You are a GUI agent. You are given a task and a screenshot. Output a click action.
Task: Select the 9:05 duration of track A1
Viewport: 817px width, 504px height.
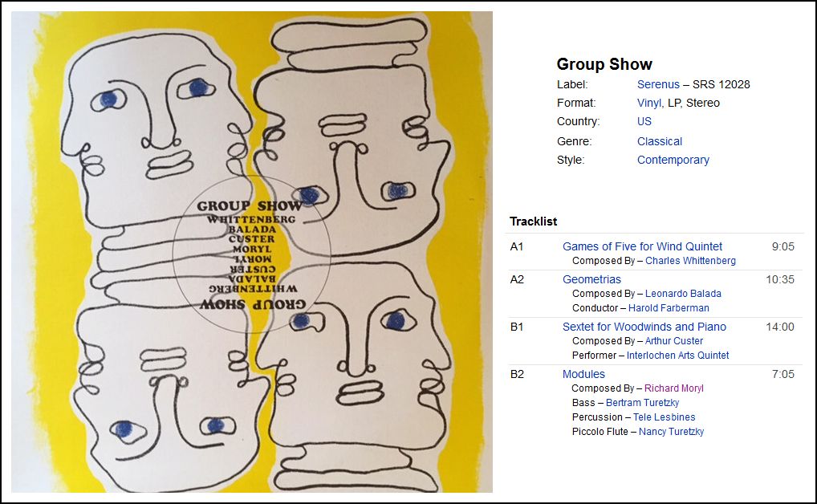[x=782, y=246]
